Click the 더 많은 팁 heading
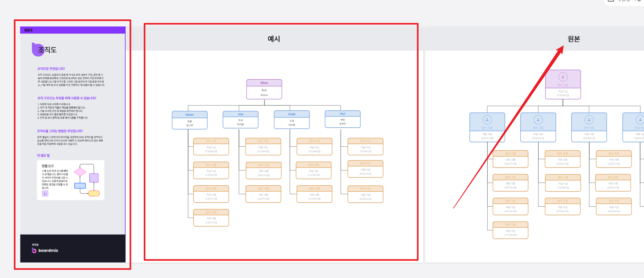 [x=43, y=155]
